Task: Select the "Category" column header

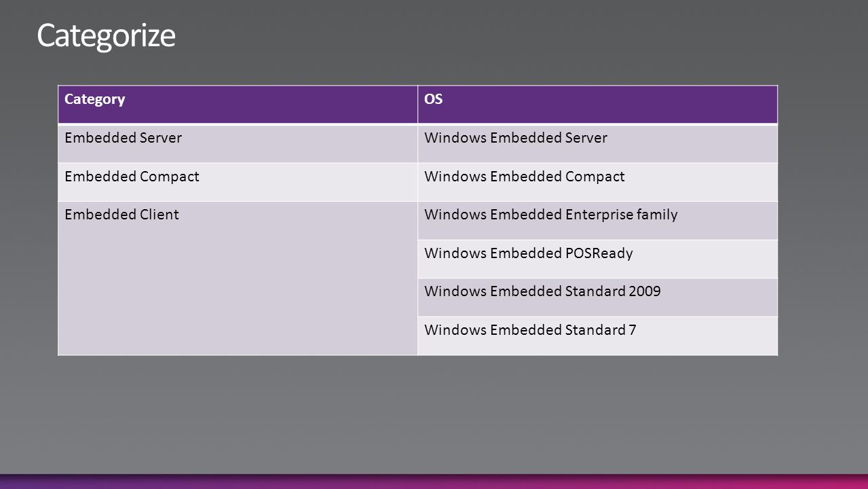Action: pos(238,105)
